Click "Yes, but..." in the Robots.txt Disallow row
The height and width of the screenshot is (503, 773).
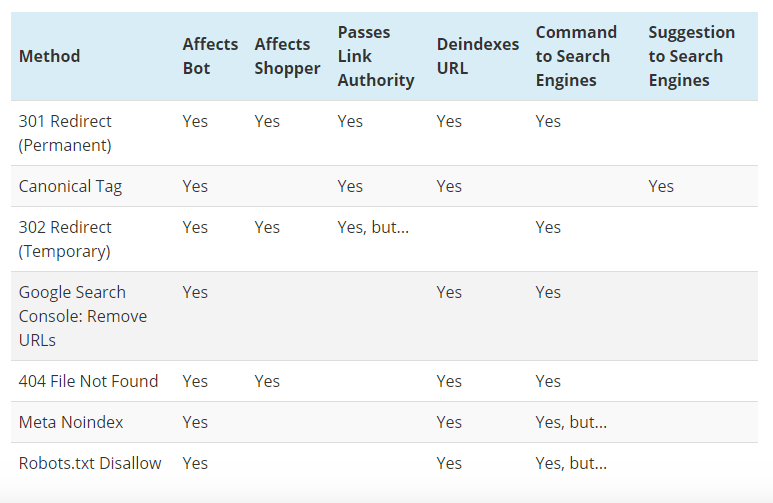[571, 463]
